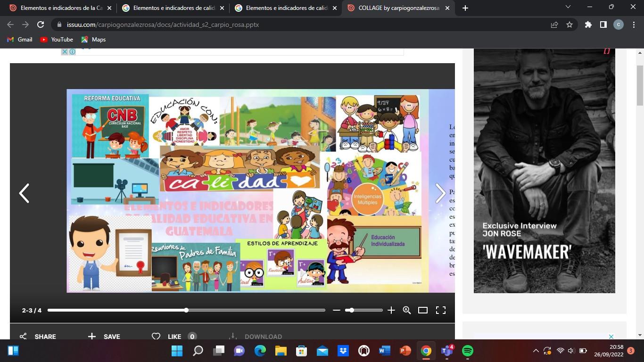
Task: Switch to second Elementos e indicadores tab
Action: coord(173,8)
